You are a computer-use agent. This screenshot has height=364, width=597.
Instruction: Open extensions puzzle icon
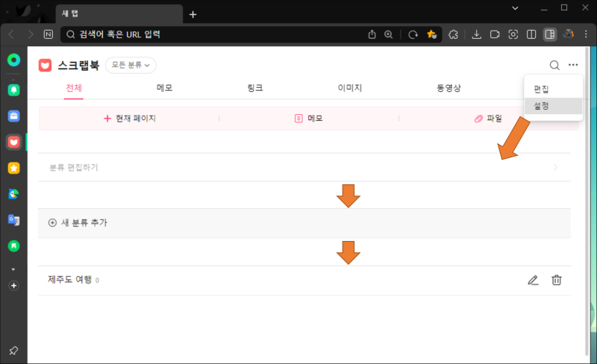453,34
